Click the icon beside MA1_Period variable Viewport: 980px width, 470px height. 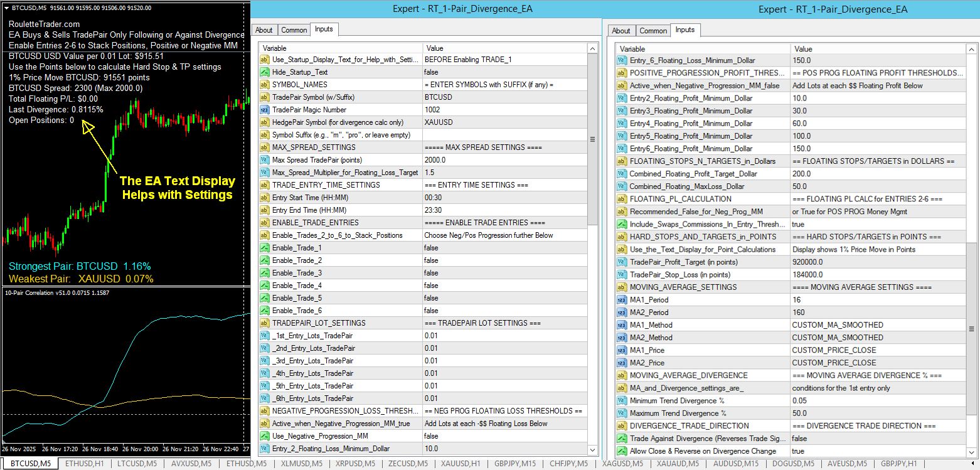coord(622,300)
